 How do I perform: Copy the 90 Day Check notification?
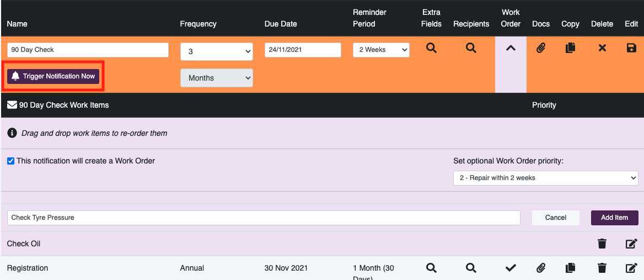570,48
